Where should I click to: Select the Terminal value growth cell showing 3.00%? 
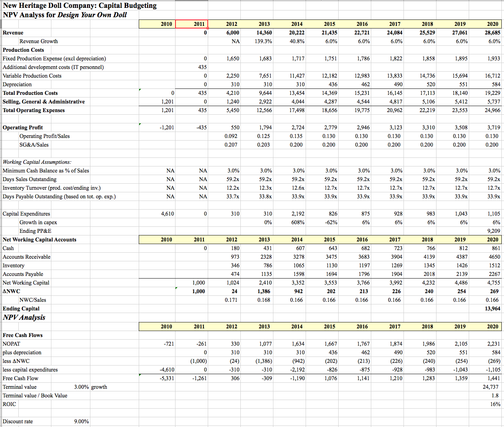click(x=80, y=387)
